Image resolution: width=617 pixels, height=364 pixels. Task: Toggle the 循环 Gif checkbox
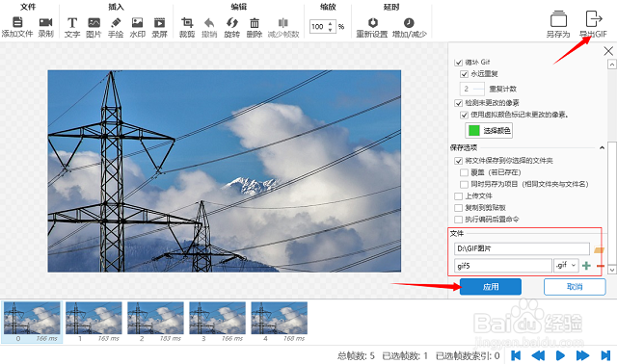458,62
